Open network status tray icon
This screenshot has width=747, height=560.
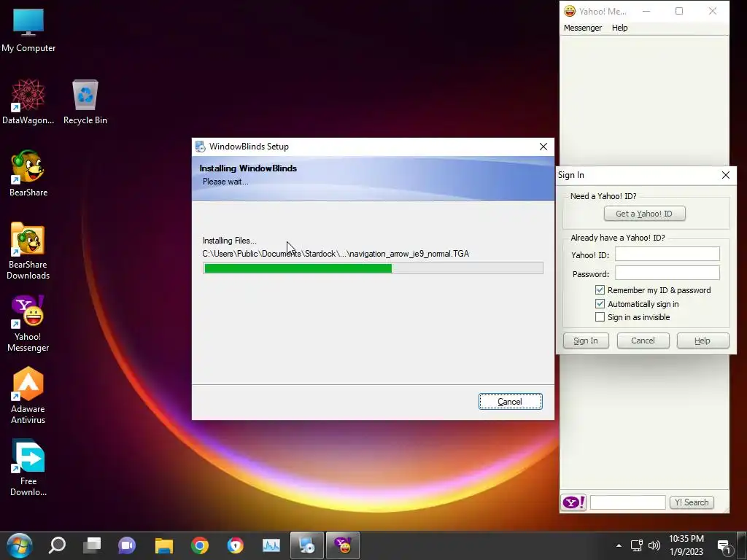[x=636, y=545]
